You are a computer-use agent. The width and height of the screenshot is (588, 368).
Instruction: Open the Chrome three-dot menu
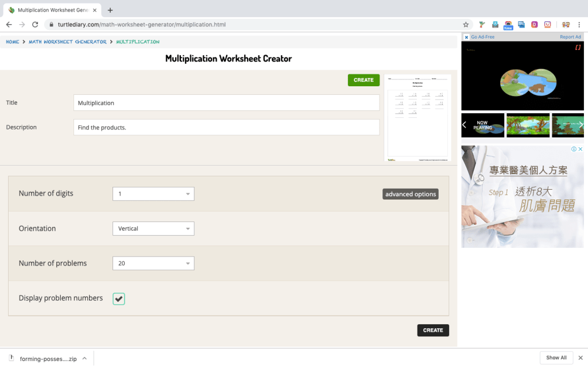[579, 25]
